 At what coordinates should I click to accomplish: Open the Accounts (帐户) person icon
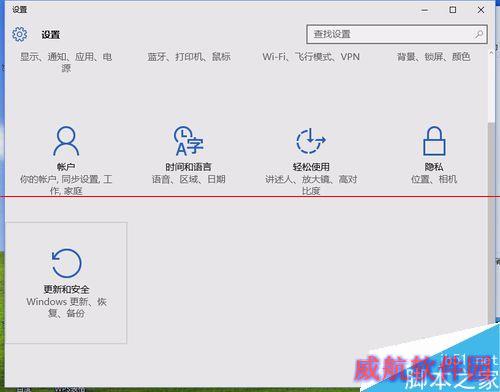66,141
